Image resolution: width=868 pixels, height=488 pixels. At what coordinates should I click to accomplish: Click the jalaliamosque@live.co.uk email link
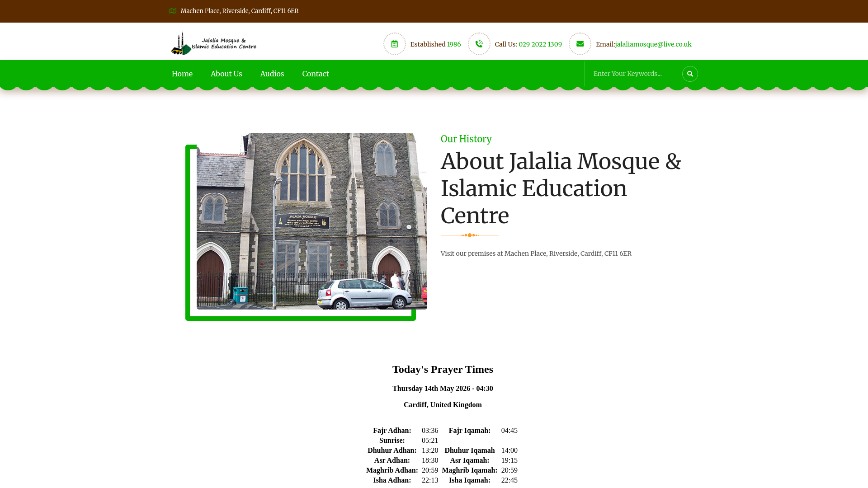[653, 44]
